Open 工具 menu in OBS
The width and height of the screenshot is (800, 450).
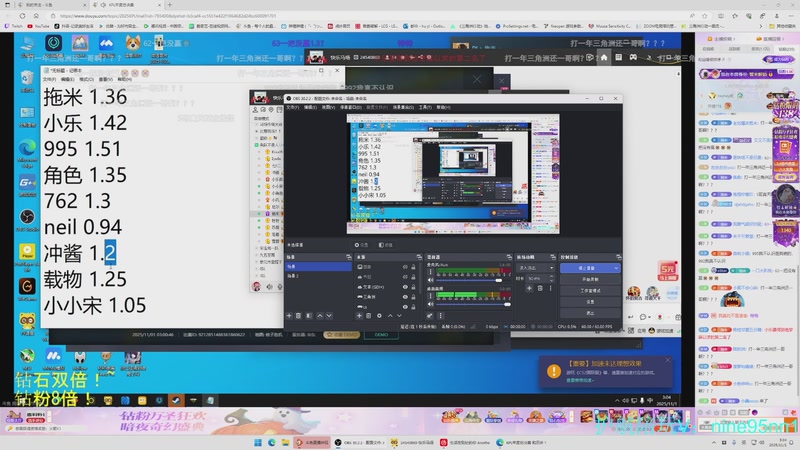[x=424, y=107]
